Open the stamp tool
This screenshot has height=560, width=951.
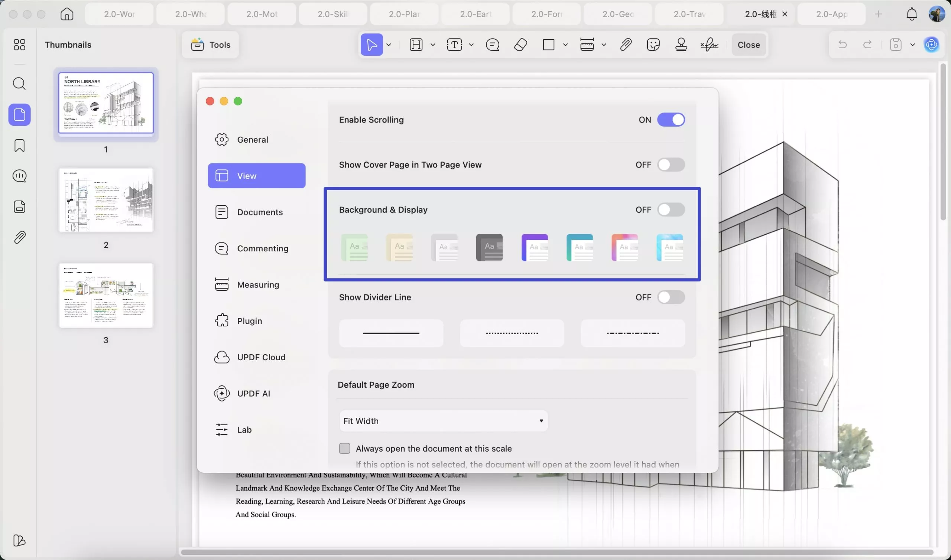click(x=681, y=45)
